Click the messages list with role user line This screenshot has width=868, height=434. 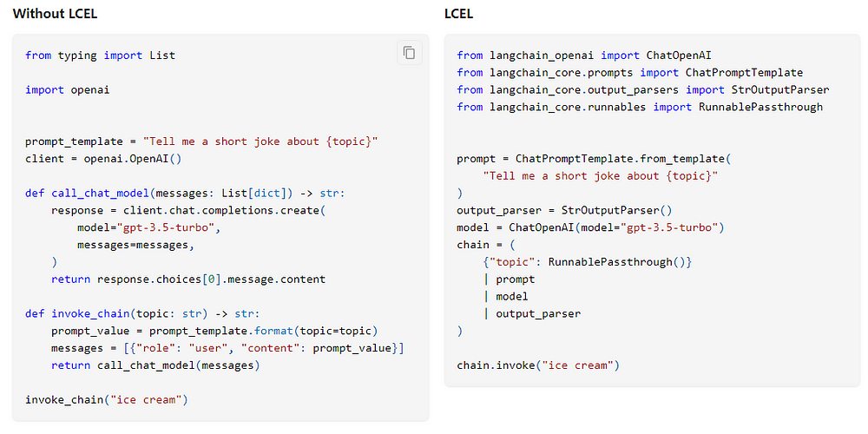(x=228, y=348)
